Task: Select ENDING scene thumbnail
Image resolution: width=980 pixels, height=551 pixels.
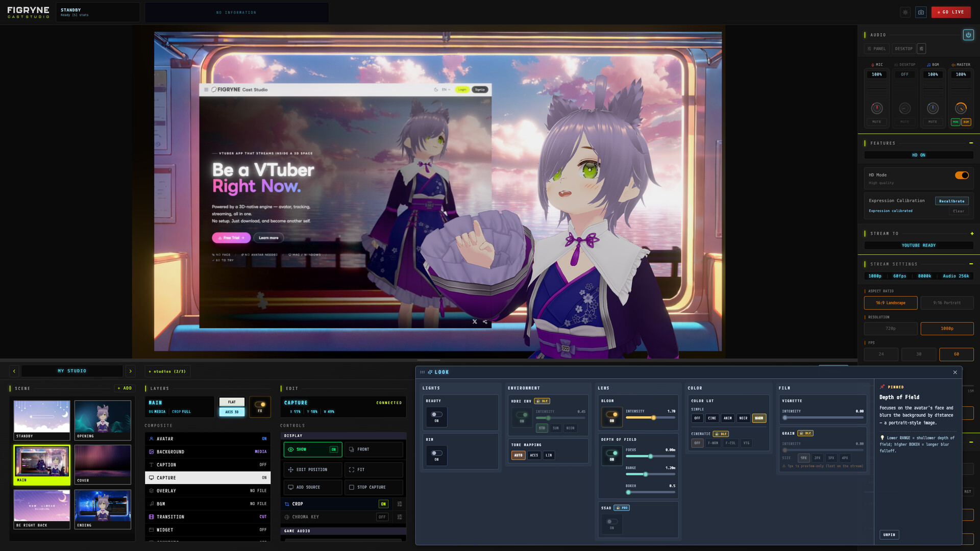Action: tap(103, 509)
